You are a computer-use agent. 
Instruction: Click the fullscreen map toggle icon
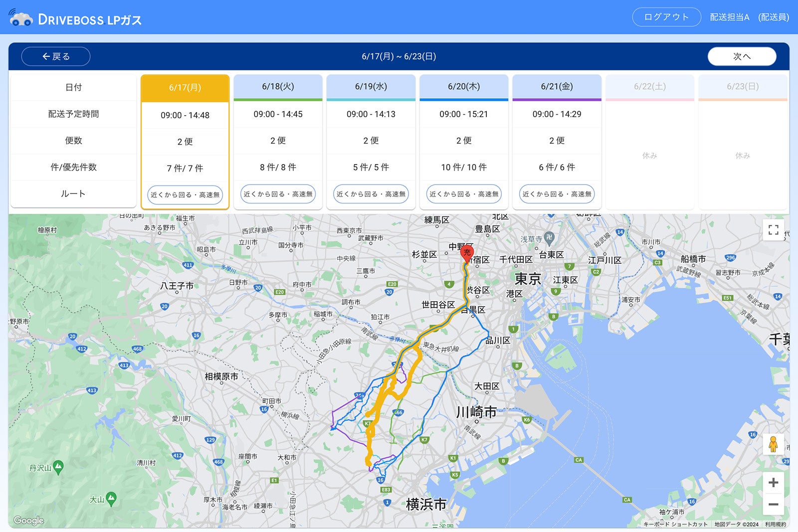pyautogui.click(x=774, y=230)
